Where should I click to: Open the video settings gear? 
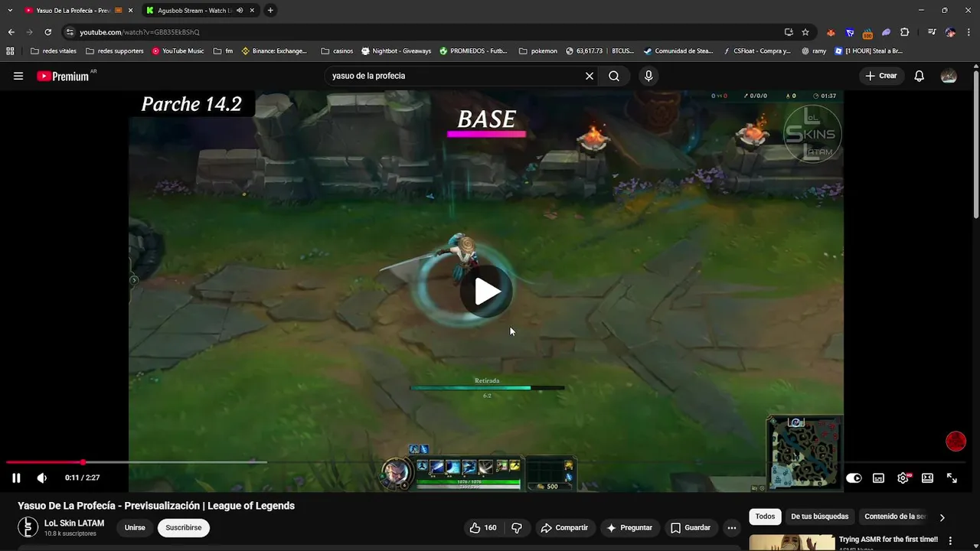coord(903,478)
